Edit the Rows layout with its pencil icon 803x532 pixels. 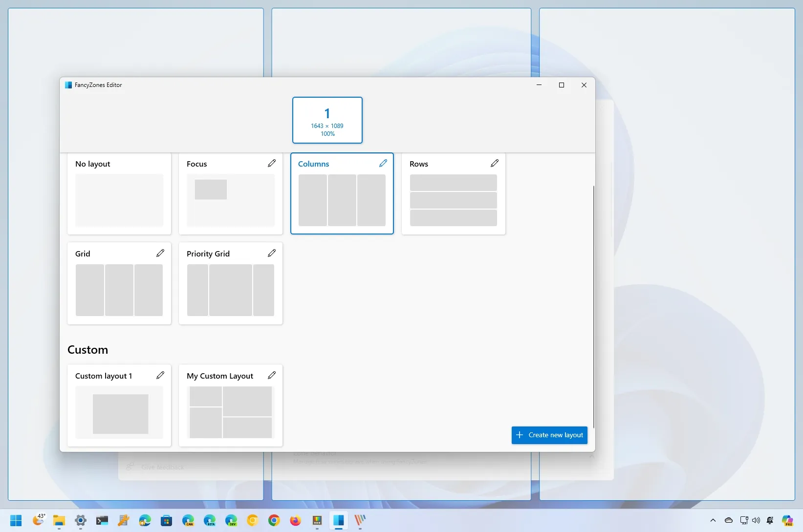click(x=494, y=163)
